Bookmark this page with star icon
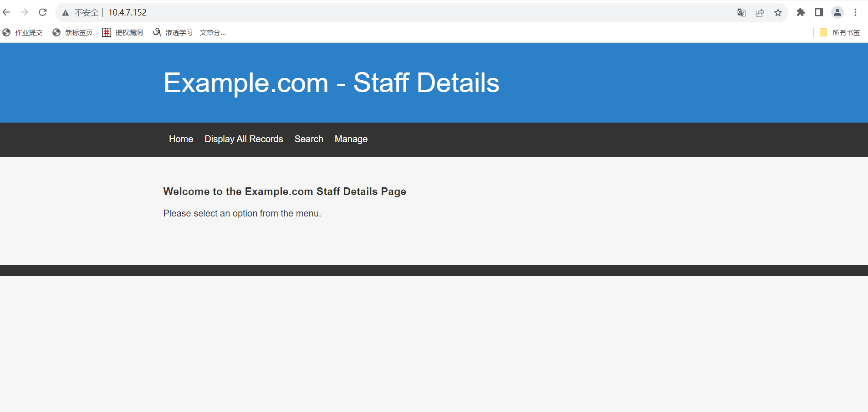The image size is (868, 412). pyautogui.click(x=778, y=13)
